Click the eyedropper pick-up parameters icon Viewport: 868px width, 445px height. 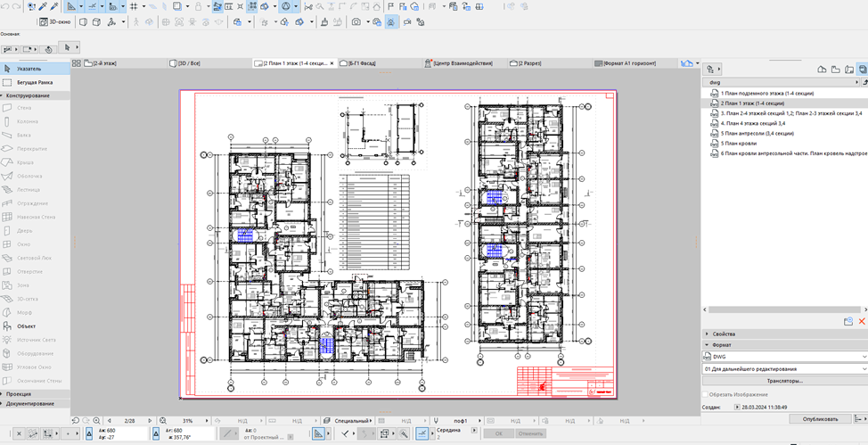tap(42, 6)
